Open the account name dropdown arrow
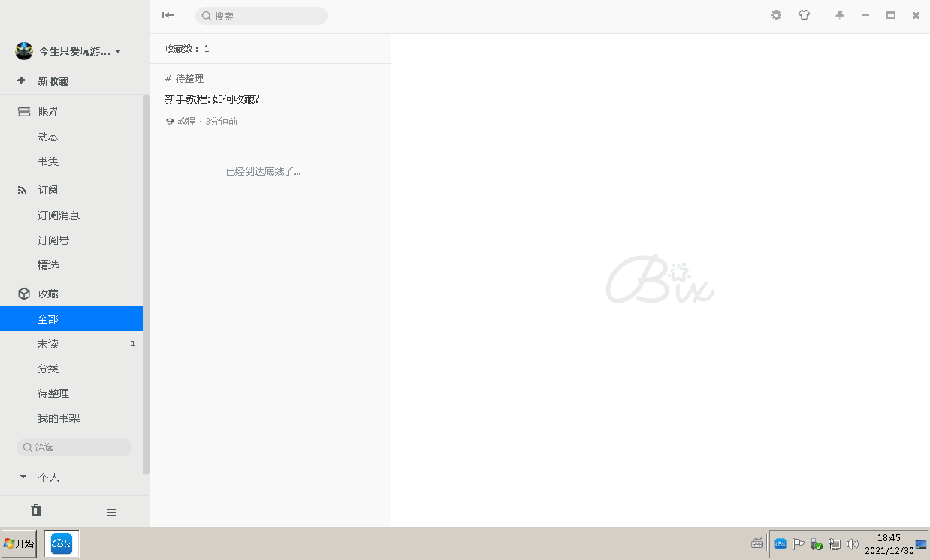The height and width of the screenshot is (560, 930). 118,52
